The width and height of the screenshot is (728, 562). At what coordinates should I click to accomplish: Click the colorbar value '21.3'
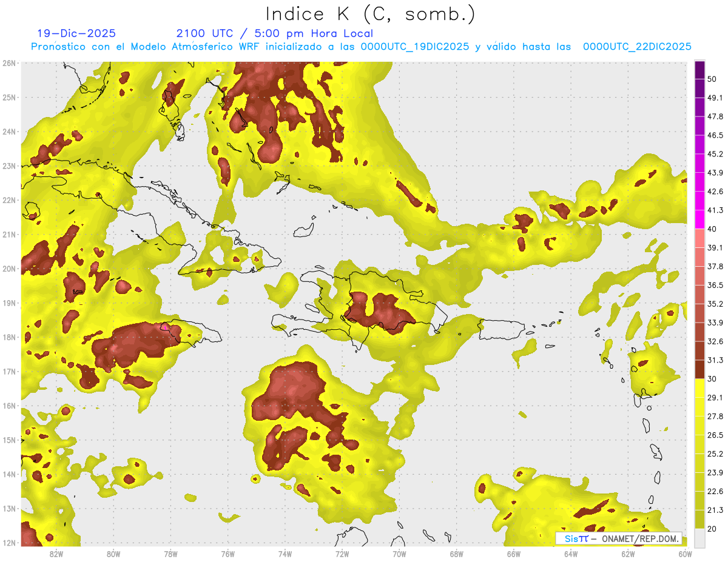[715, 510]
